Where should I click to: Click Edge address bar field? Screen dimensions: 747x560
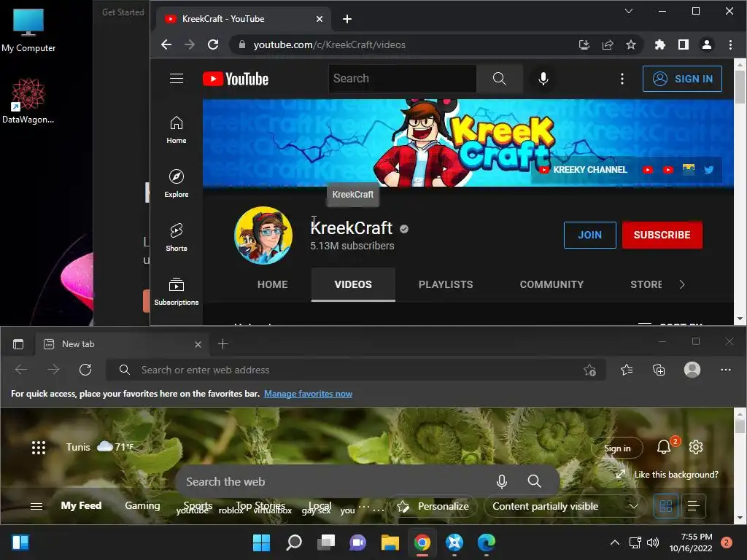click(x=355, y=370)
